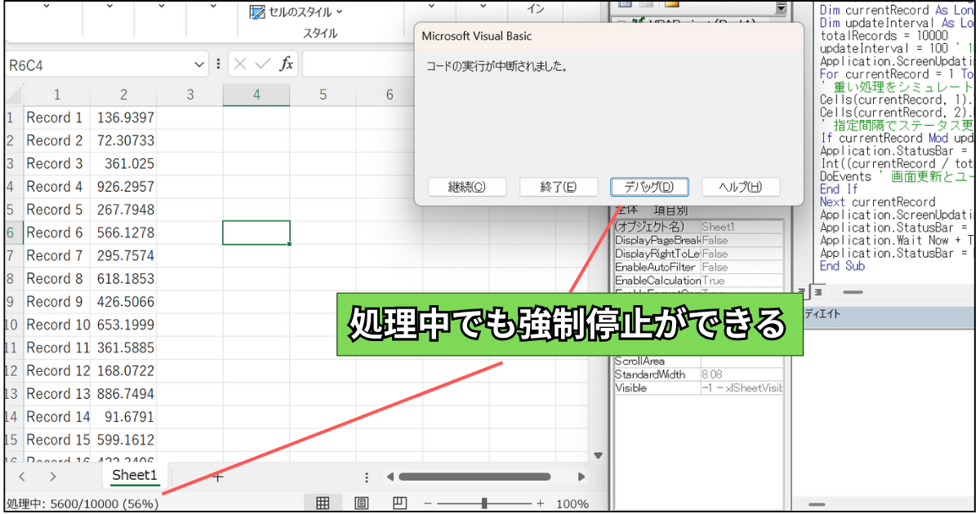The height and width of the screenshot is (514, 980).
Task: Click the formula bar cancel X icon
Action: (x=240, y=64)
